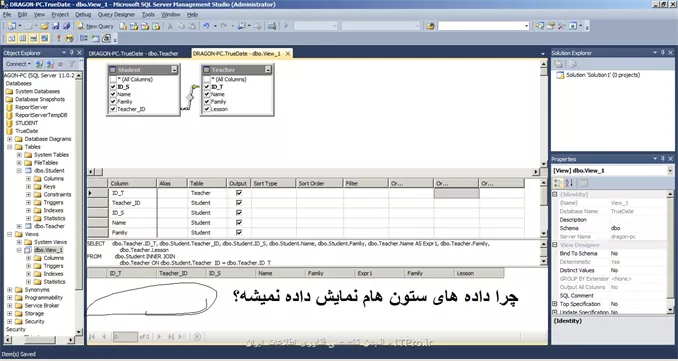Click the Filter column header in criteria grid

coord(366,183)
